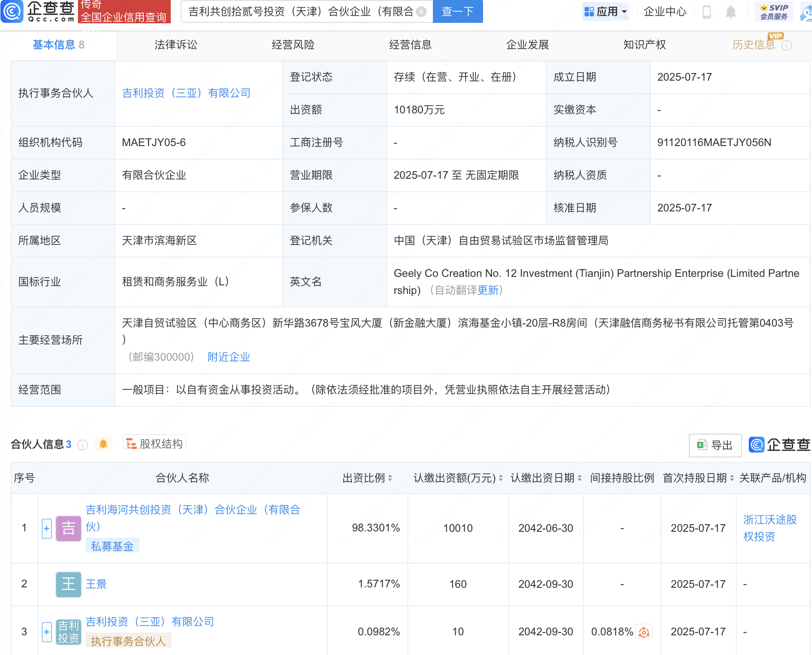Open 经营信息 tab
This screenshot has width=812, height=655.
point(410,45)
